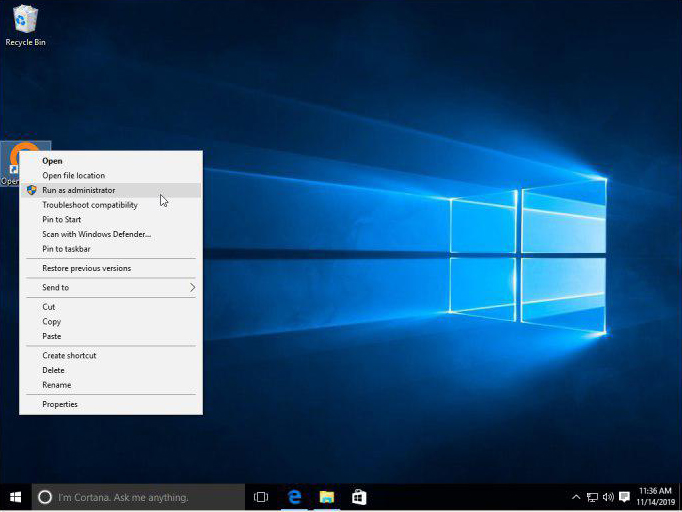Click Troubleshoot compatibility in the context menu
Image resolution: width=682 pixels, height=512 pixels.
[x=89, y=205]
